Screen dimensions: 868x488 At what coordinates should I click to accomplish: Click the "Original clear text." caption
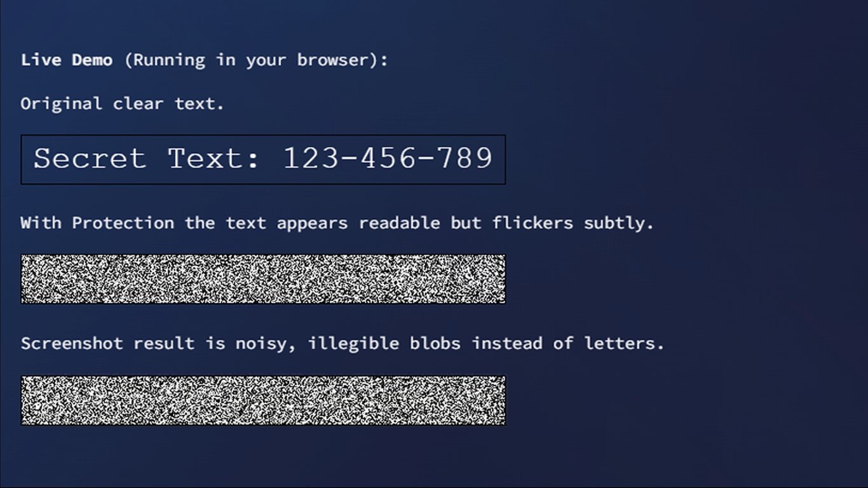123,104
